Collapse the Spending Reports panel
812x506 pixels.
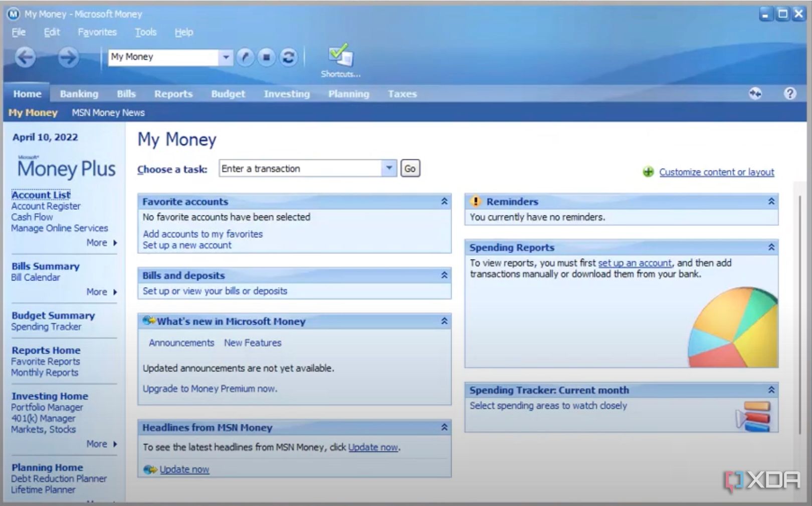tap(771, 247)
